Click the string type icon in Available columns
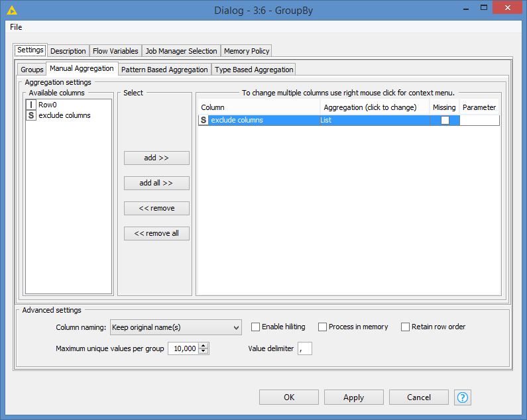The width and height of the screenshot is (527, 420). [31, 115]
